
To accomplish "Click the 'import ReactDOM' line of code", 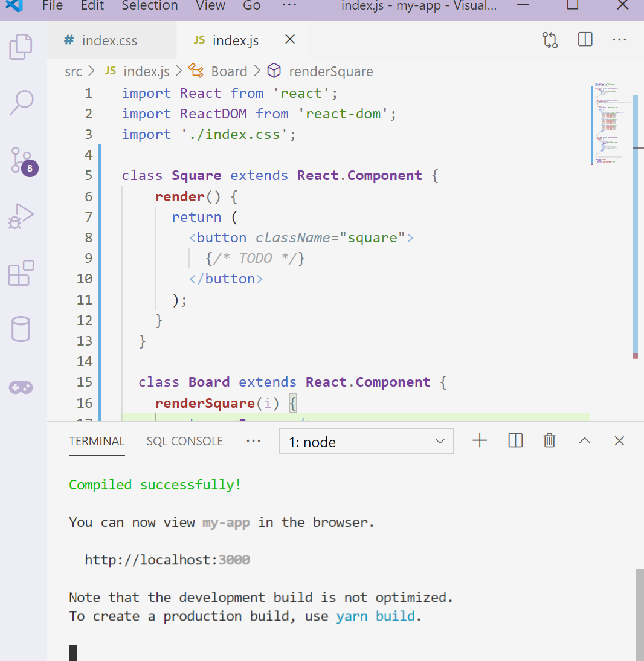I will 259,114.
